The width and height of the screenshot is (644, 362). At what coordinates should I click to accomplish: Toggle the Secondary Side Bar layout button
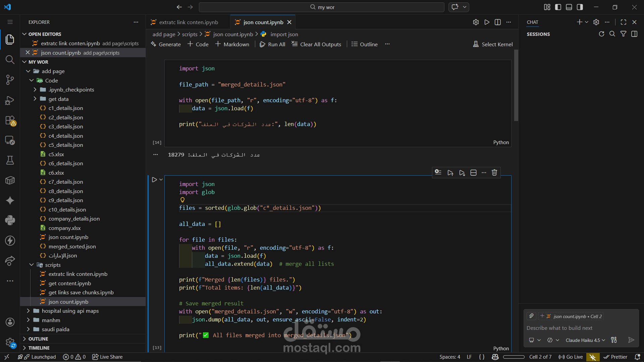(580, 7)
